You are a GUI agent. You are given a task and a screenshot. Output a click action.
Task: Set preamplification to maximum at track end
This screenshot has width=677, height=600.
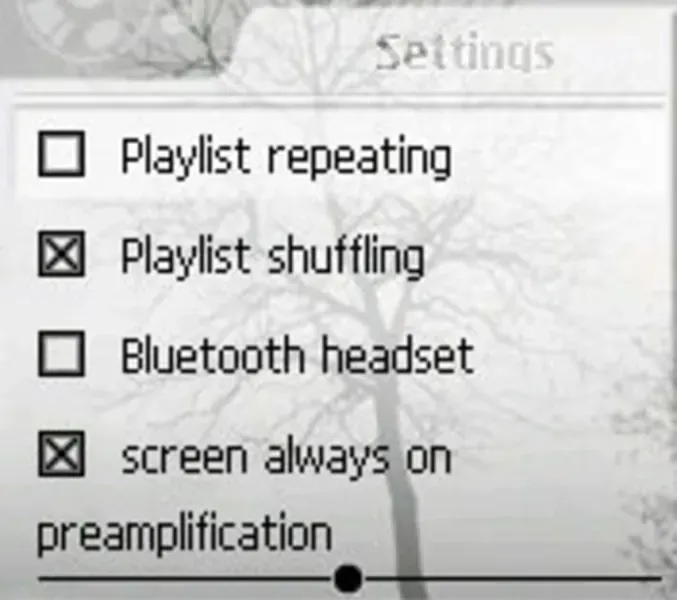coord(659,578)
